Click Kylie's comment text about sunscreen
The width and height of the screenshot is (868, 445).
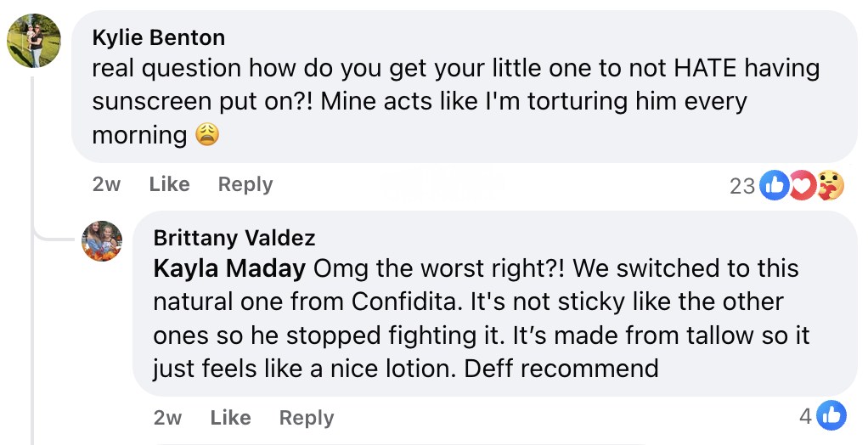[x=455, y=101]
